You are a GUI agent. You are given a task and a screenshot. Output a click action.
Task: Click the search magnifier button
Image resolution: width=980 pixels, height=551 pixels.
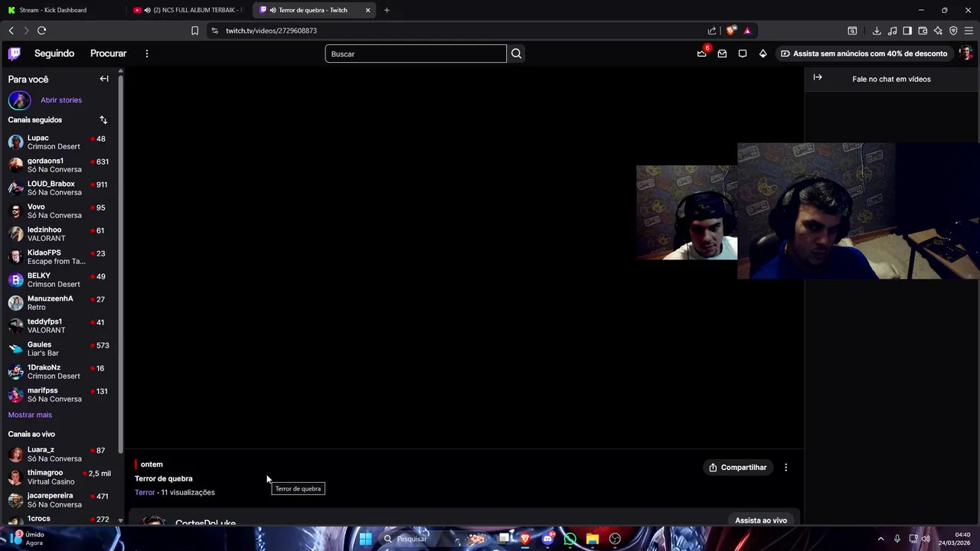pyautogui.click(x=516, y=54)
